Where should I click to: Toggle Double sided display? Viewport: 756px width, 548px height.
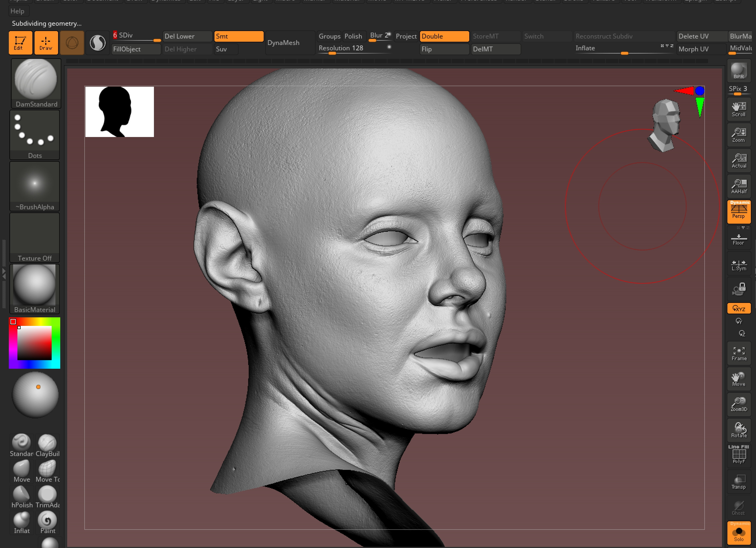coord(444,36)
